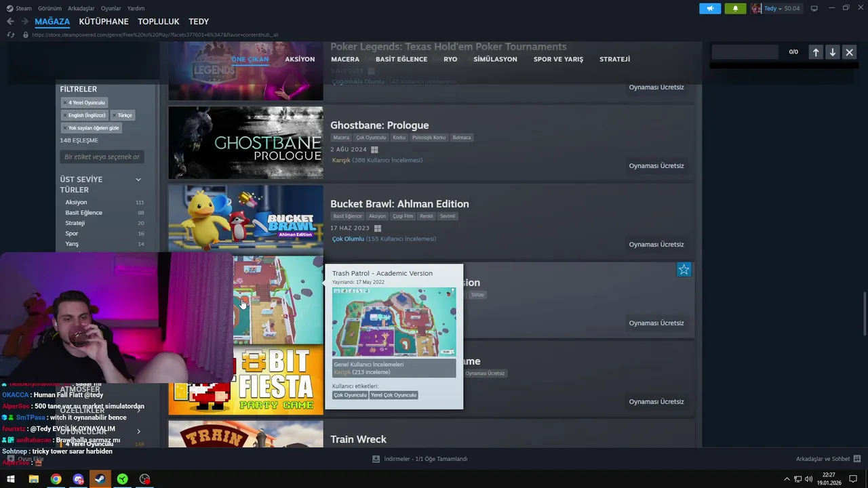Open Google Chrome from the taskbar

click(56, 479)
